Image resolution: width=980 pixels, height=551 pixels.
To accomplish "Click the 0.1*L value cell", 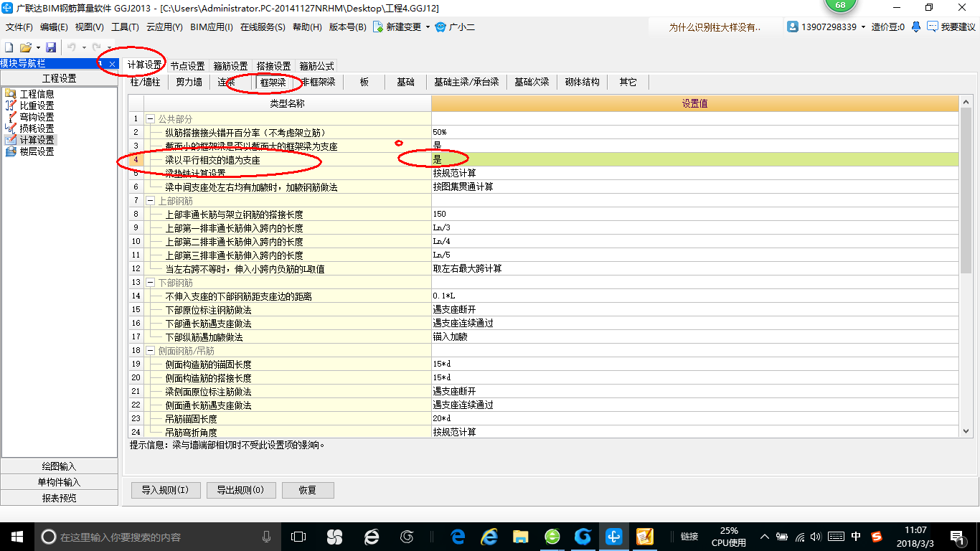I will [x=694, y=296].
